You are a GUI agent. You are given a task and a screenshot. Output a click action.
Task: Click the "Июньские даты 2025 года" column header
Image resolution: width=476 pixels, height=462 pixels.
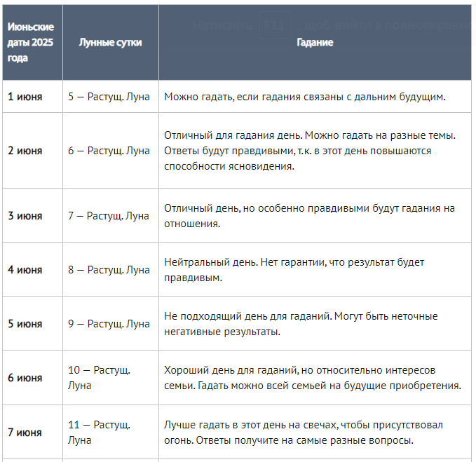(x=31, y=42)
